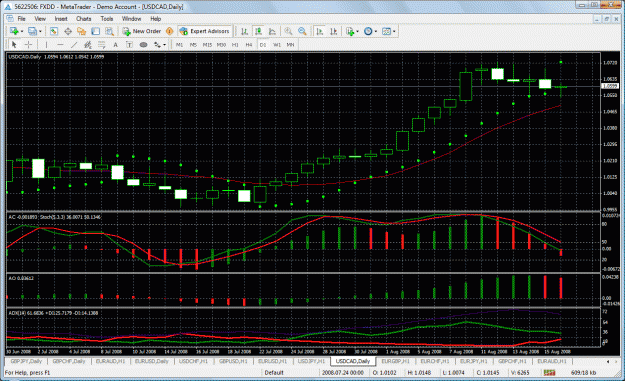
Task: Expand the Templates dropdown arrow
Action: point(394,31)
